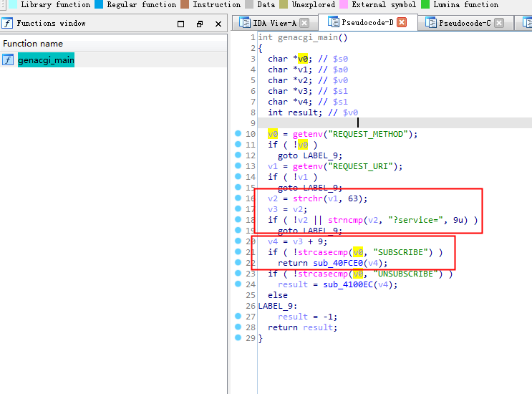Click the Pseudocode-D tab icon
The width and height of the screenshot is (532, 394).
coord(333,23)
